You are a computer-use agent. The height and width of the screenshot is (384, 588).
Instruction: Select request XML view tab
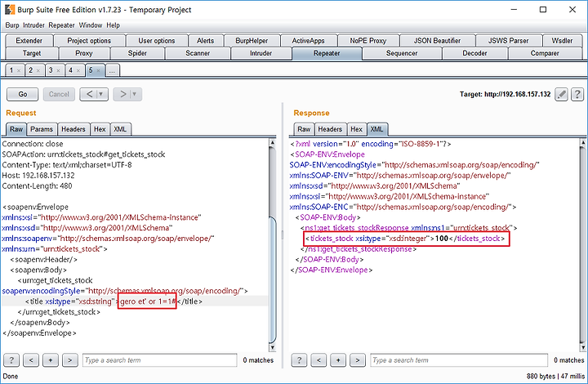[120, 129]
